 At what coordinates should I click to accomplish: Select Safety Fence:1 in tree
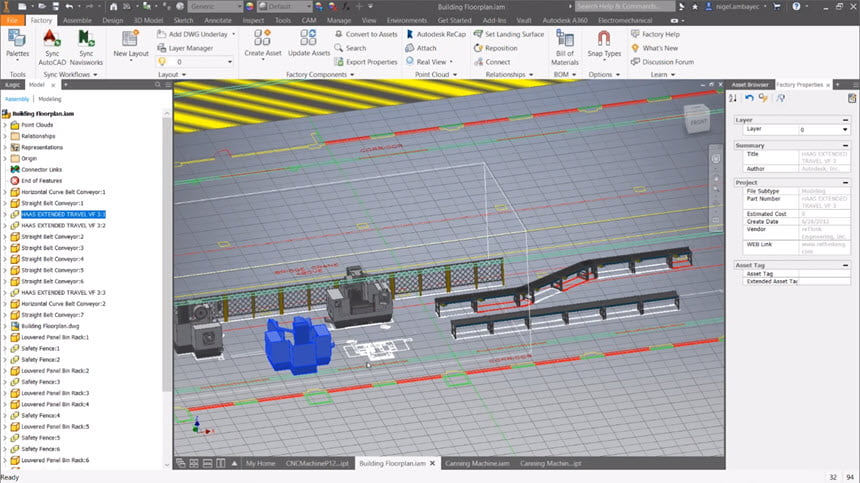41,349
